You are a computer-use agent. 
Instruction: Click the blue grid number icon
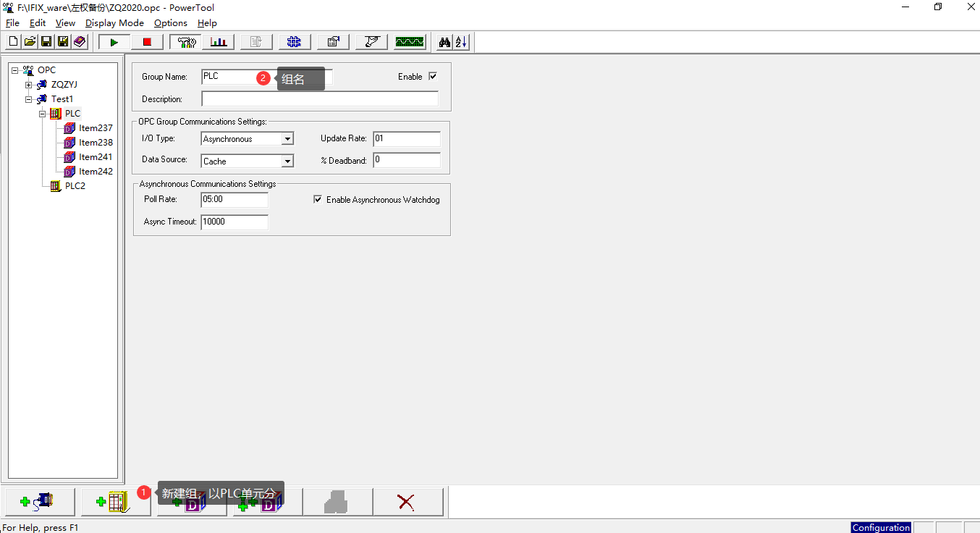coord(294,42)
